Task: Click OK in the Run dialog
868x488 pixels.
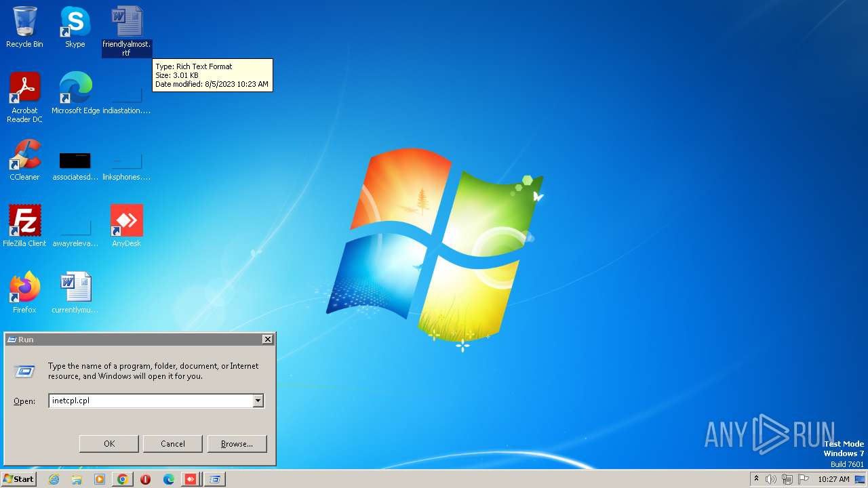Action: coord(109,444)
